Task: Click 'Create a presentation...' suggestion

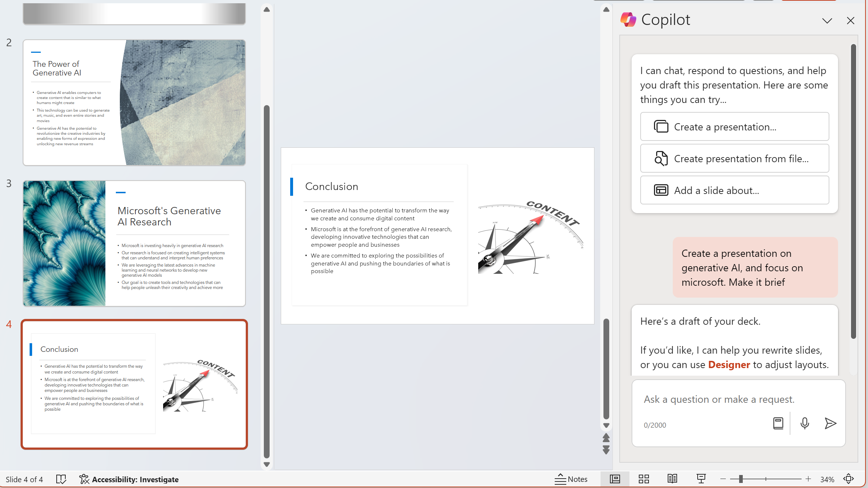Action: pos(734,127)
